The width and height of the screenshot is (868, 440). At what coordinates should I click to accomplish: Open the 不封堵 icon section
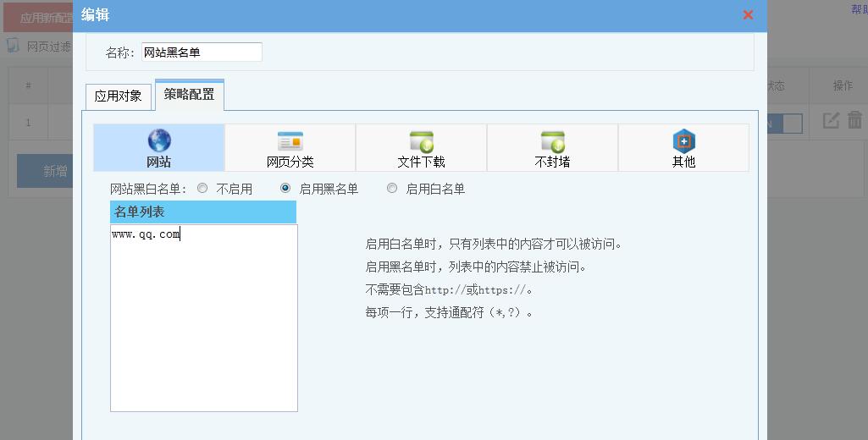(x=552, y=140)
